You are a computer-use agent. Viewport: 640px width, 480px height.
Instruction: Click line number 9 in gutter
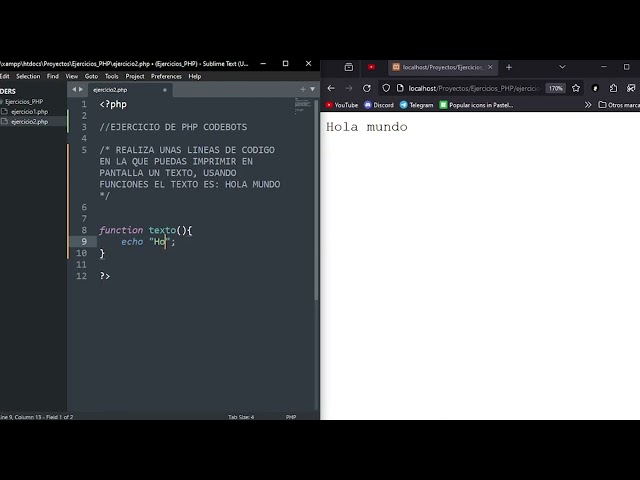click(84, 242)
